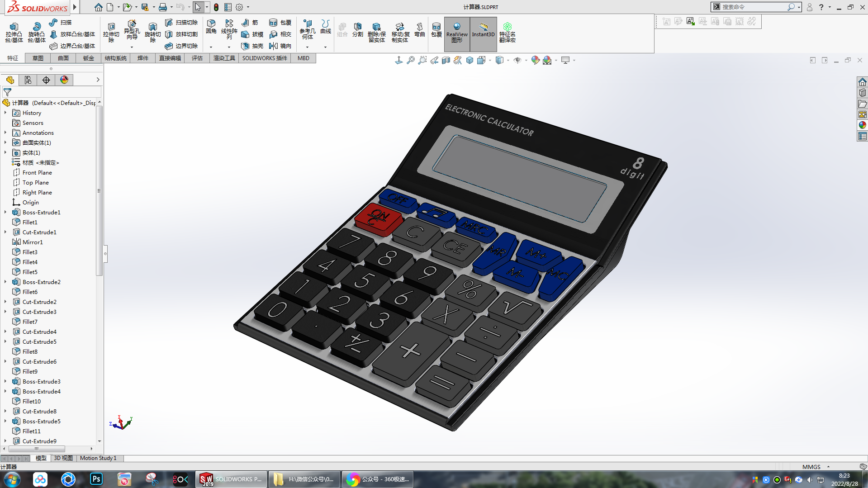Open the 3D 视图 tab
Image resolution: width=868 pixels, height=488 pixels.
coord(63,458)
